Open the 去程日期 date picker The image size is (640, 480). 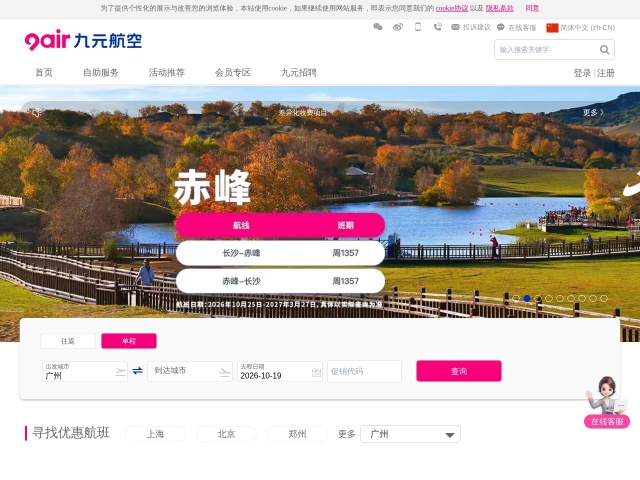point(280,371)
